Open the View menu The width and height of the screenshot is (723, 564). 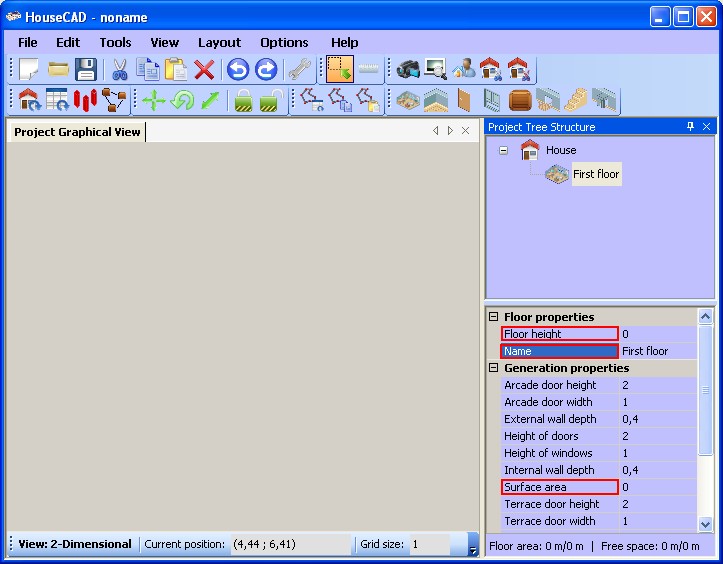click(x=165, y=42)
